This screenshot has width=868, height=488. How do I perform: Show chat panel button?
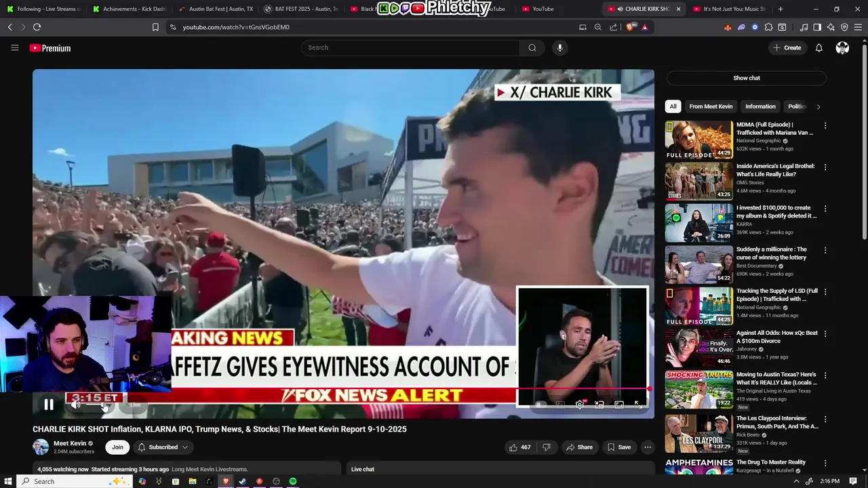(x=747, y=78)
